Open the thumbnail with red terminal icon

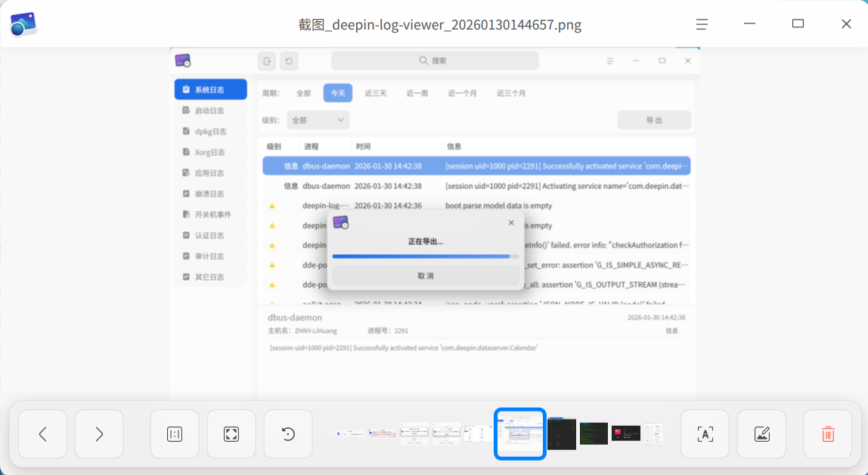click(626, 433)
